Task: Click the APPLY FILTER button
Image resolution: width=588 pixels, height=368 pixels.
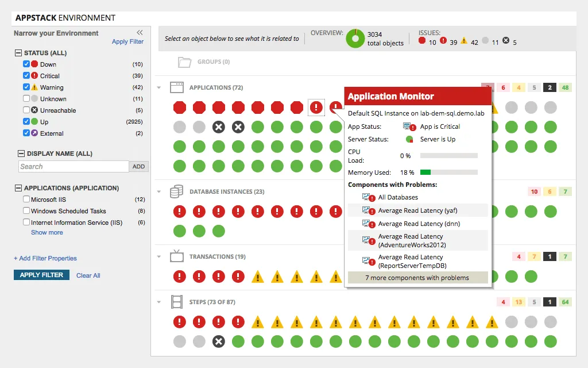Action: click(41, 275)
